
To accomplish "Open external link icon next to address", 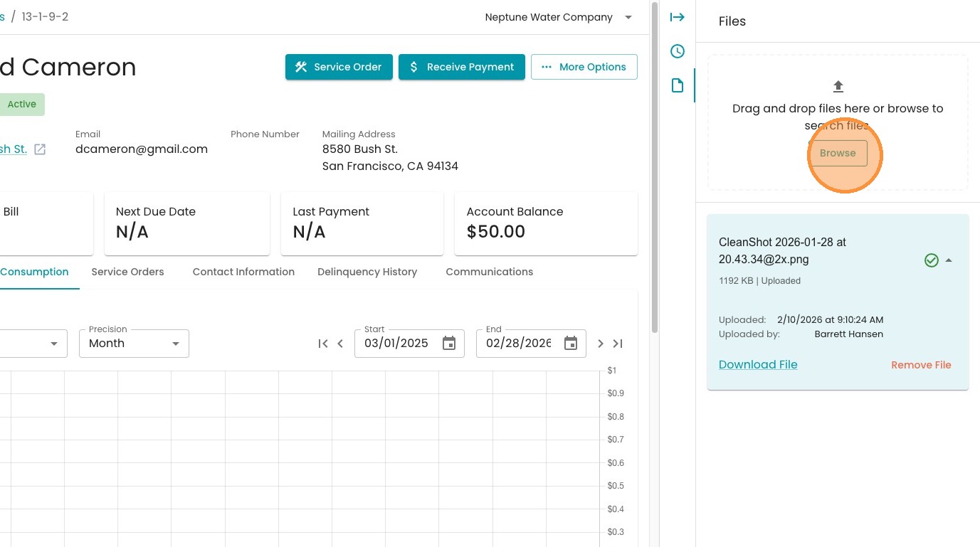I will 41,149.
